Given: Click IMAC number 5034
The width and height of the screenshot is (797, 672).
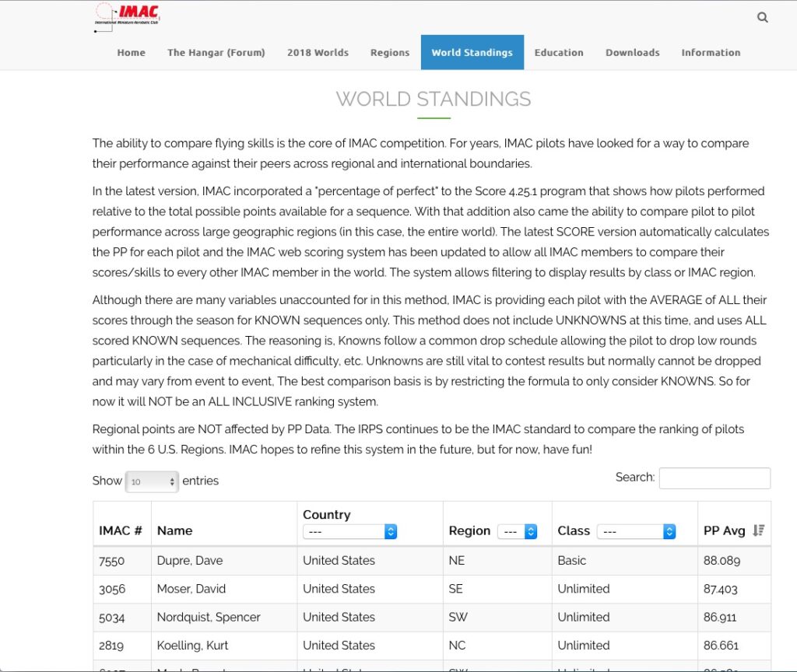Looking at the screenshot, I should (x=112, y=618).
